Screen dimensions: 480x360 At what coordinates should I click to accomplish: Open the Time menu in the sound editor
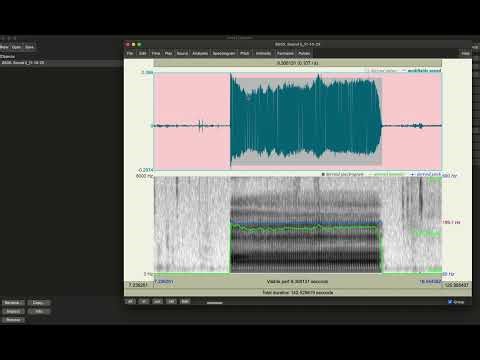tap(156, 53)
